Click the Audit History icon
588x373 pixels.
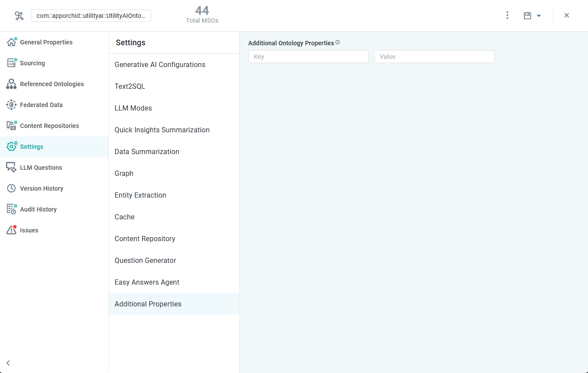(11, 209)
